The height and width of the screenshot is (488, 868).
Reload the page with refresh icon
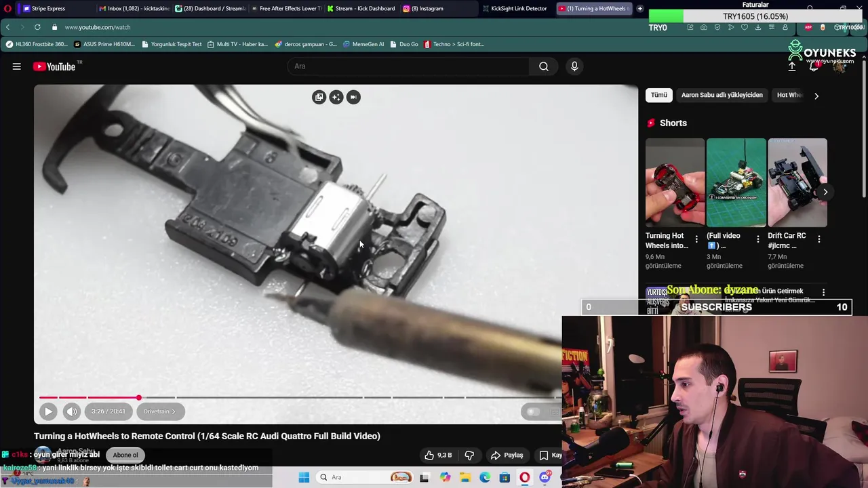coord(37,27)
